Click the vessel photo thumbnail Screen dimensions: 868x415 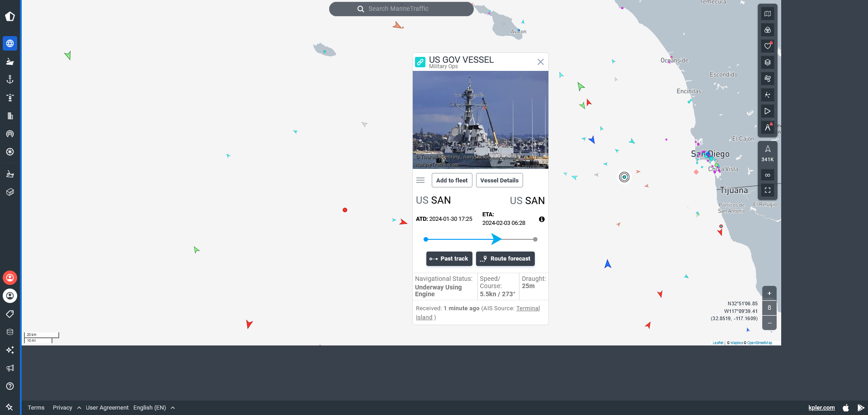[481, 120]
